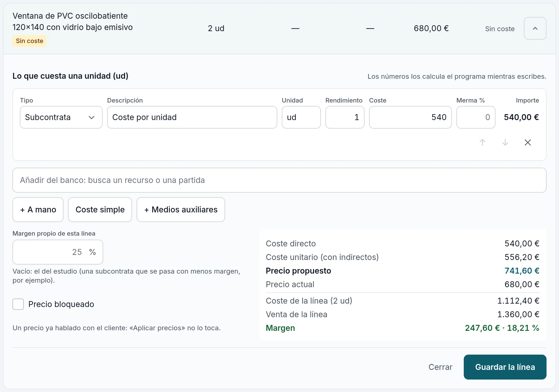The width and height of the screenshot is (559, 392).
Task: Collapse the PVC window line with the chevron button
Action: [535, 28]
